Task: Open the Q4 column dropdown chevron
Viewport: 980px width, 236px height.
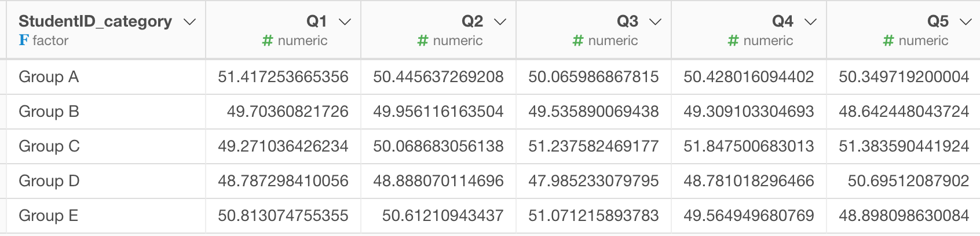Action: [810, 22]
